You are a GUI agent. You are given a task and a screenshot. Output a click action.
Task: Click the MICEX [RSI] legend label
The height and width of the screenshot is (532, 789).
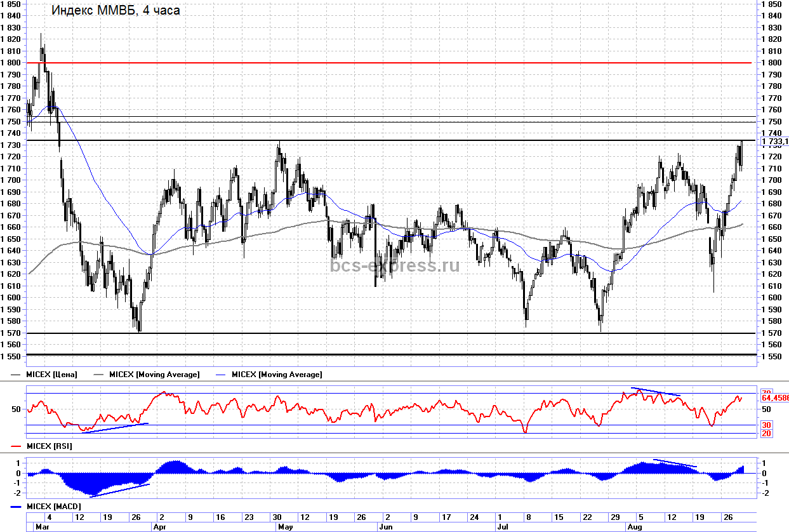pyautogui.click(x=49, y=447)
